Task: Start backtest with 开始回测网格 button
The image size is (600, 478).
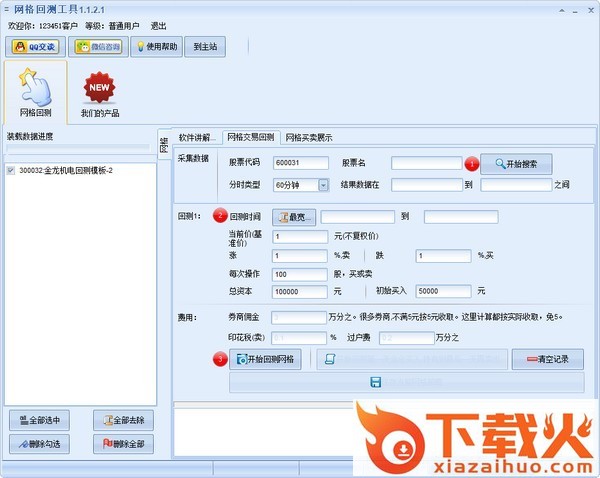Action: pos(266,359)
